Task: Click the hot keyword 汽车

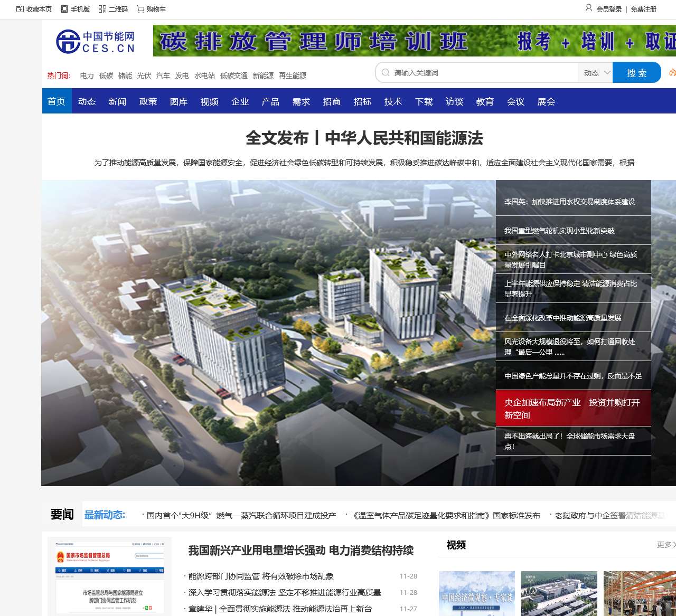Action: pos(163,75)
